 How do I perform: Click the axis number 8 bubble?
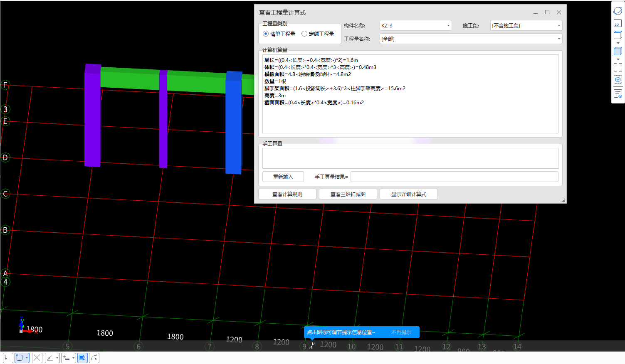pos(257,346)
